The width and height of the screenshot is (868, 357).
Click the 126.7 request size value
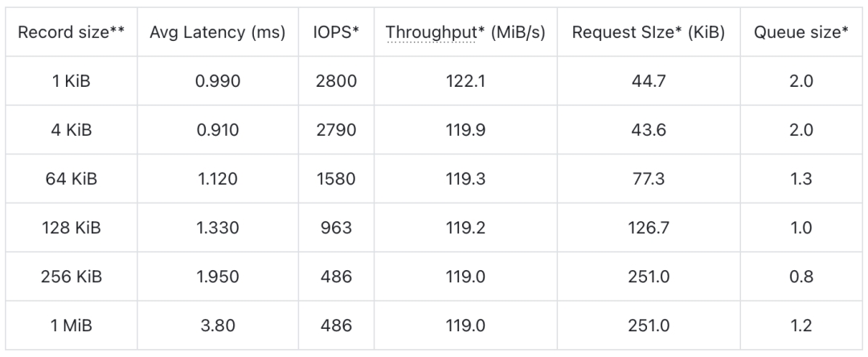[x=649, y=228]
